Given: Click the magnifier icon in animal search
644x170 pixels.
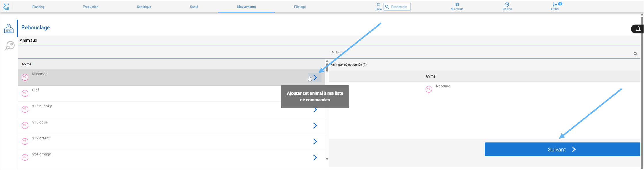Looking at the screenshot, I should [635, 54].
